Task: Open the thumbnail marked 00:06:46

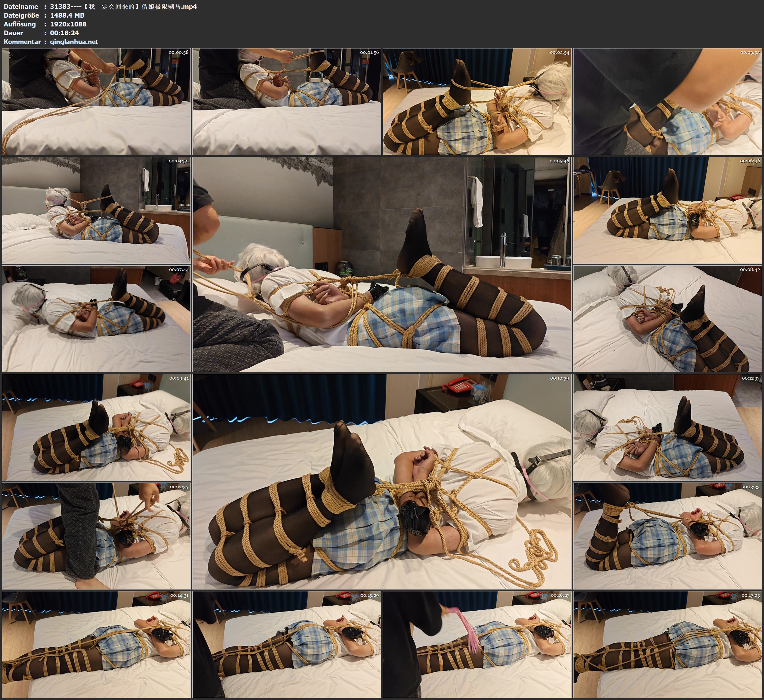Action: (x=668, y=210)
